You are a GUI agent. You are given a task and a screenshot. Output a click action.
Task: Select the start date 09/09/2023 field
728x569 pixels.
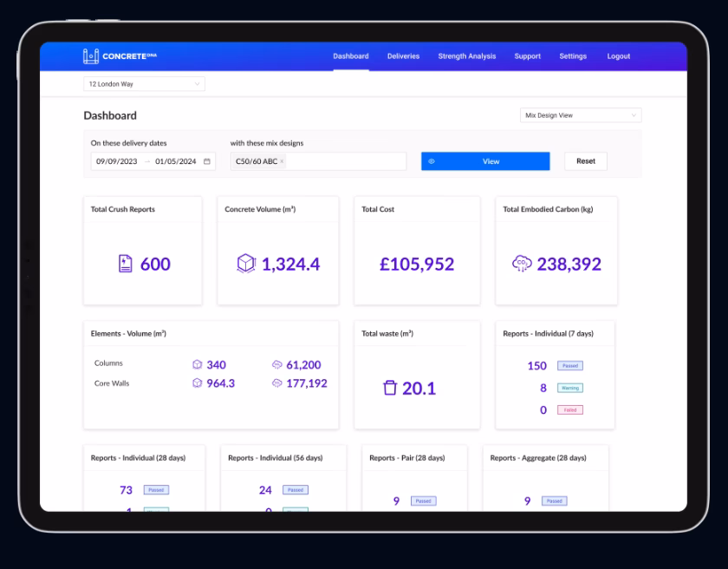point(117,161)
